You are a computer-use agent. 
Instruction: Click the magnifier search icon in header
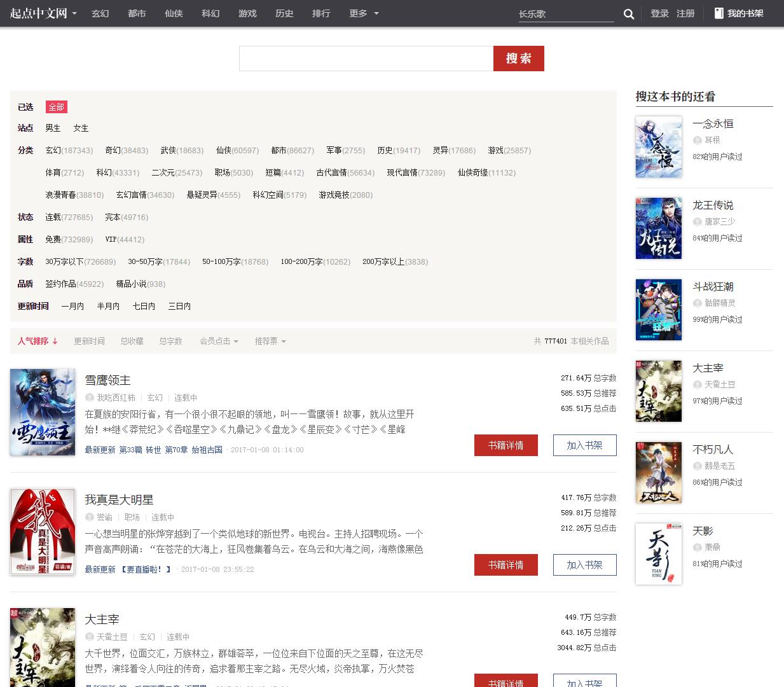pos(629,14)
